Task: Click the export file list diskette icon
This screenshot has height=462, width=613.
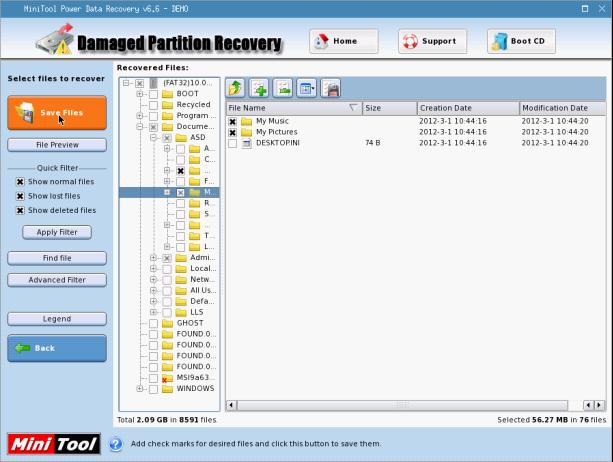Action: (330, 88)
